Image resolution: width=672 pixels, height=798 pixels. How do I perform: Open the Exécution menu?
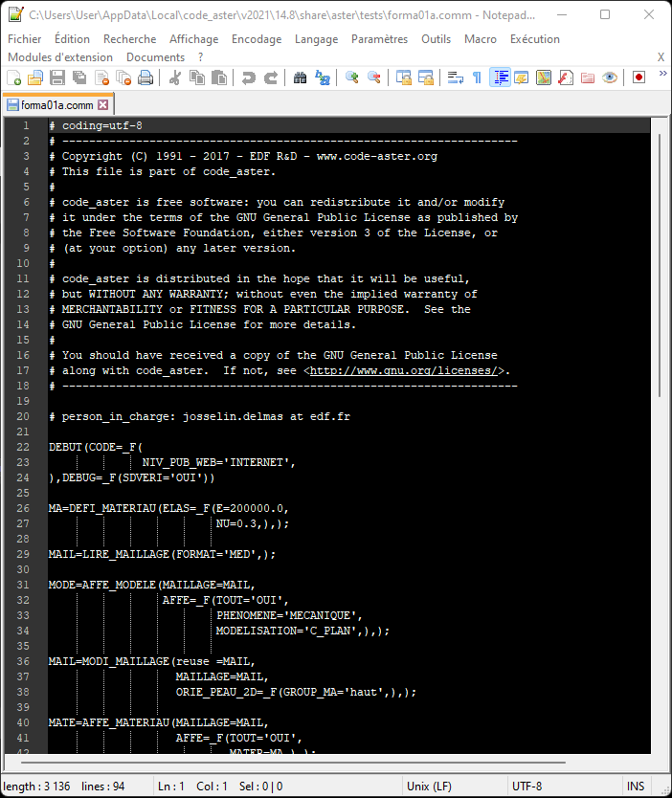(534, 39)
